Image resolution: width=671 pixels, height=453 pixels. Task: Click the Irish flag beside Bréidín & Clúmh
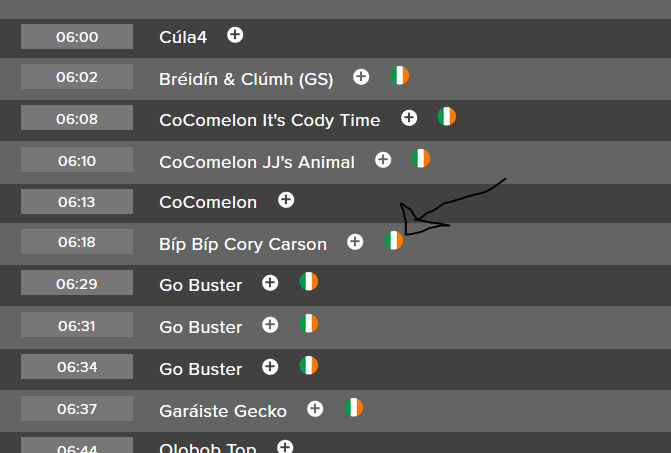[400, 75]
